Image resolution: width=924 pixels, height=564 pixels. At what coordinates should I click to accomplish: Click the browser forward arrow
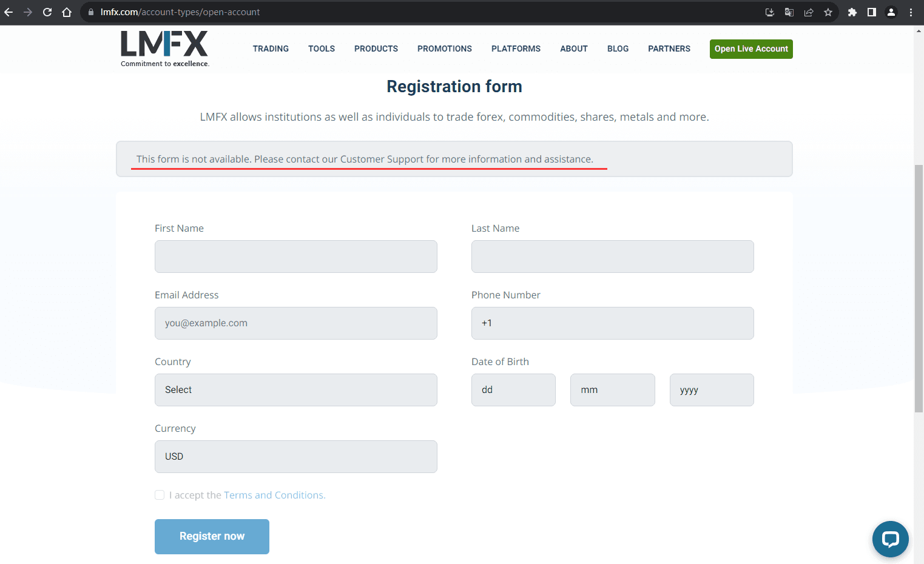[x=28, y=12]
